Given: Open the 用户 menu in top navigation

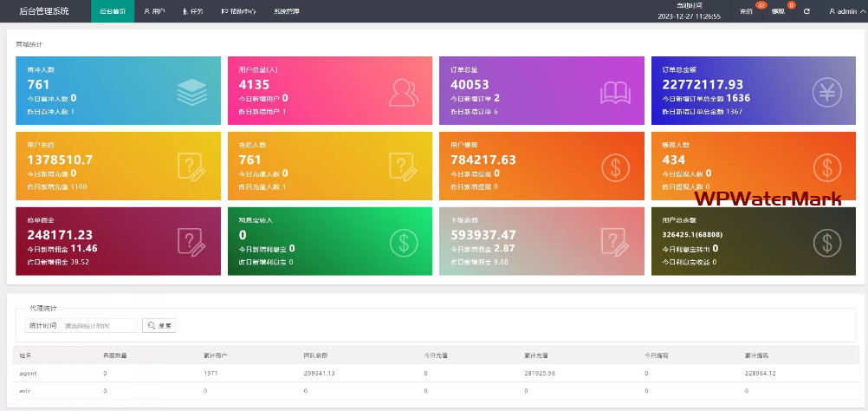Looking at the screenshot, I should (154, 11).
